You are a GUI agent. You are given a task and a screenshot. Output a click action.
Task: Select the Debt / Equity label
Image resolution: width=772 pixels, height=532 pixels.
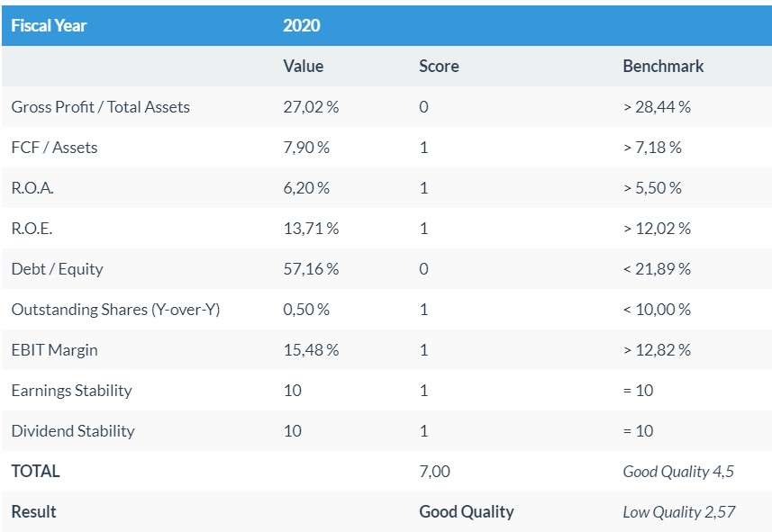(x=57, y=269)
